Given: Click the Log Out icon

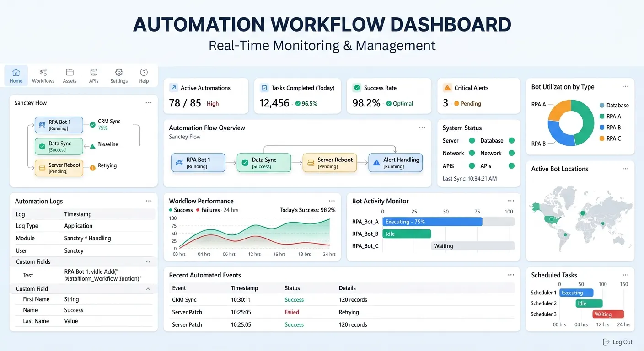Looking at the screenshot, I should [x=606, y=342].
